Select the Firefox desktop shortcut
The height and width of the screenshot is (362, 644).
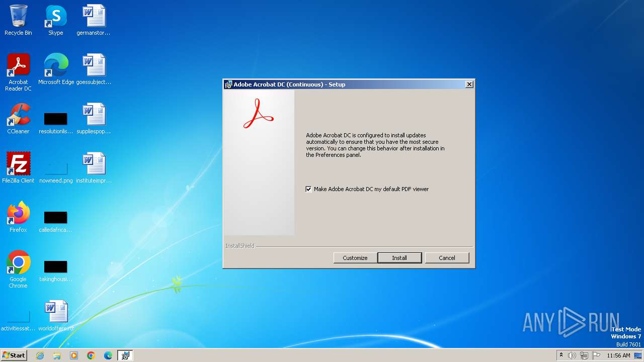point(18,217)
